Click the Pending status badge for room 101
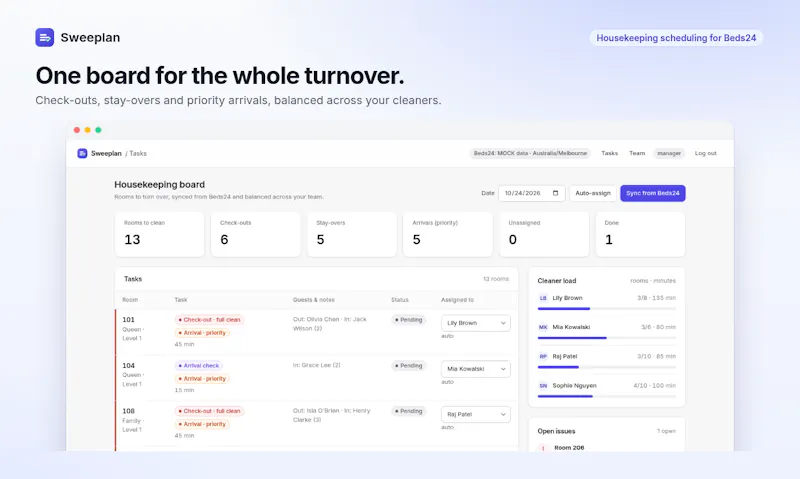Viewport: 800px width, 479px height. pos(409,320)
